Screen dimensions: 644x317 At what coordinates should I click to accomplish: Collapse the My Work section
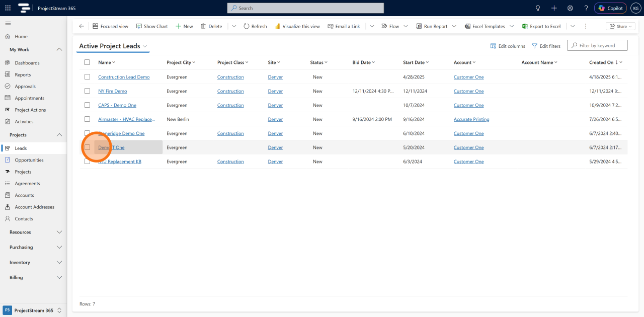coord(59,49)
